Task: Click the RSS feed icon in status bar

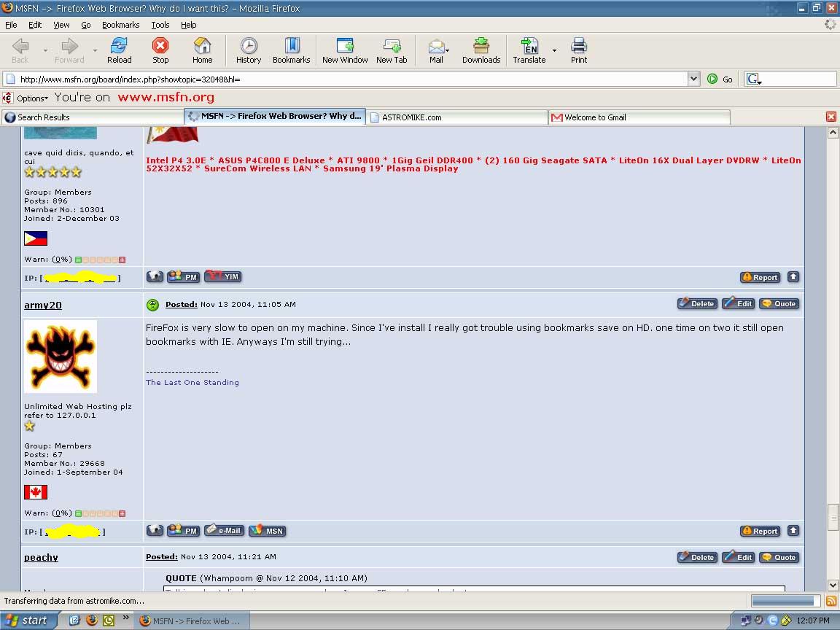Action: (x=831, y=601)
